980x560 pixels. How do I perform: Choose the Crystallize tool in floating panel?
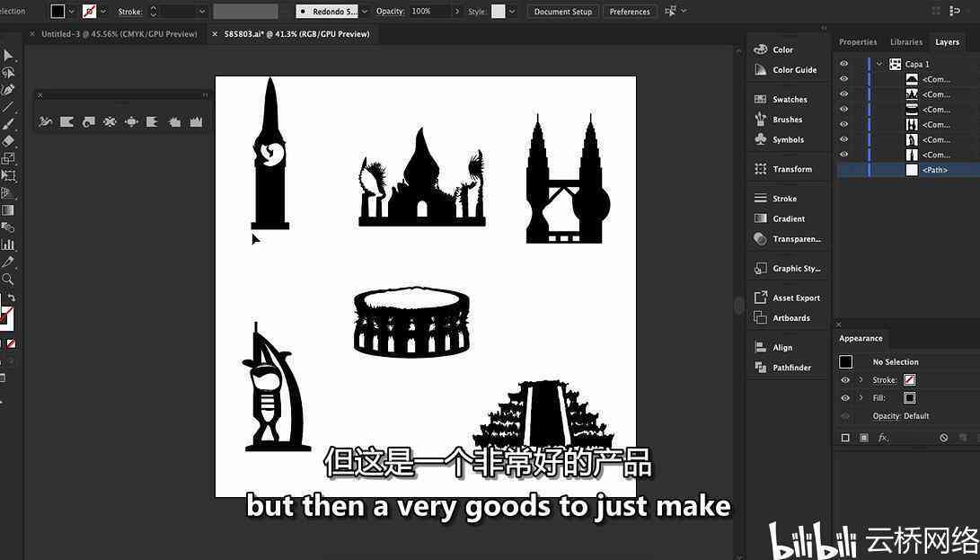[x=174, y=122]
